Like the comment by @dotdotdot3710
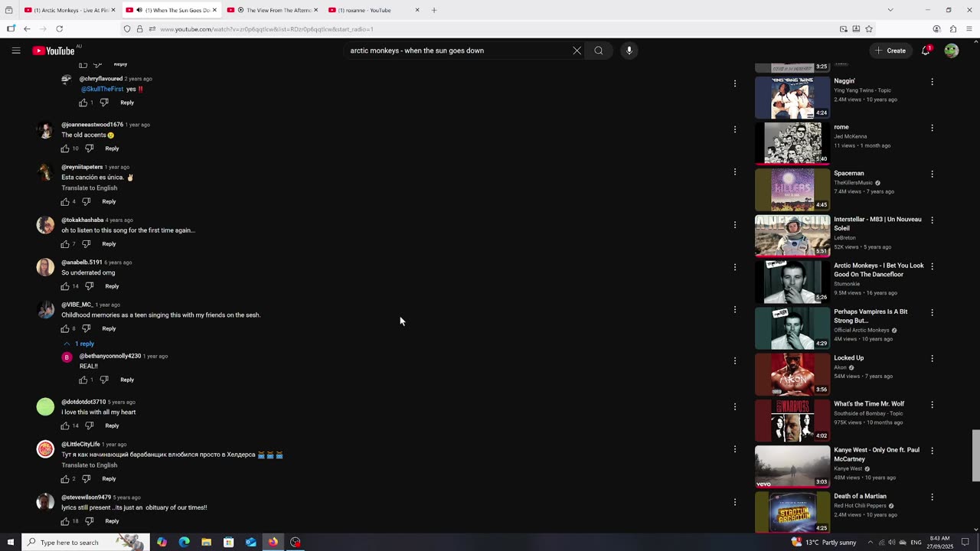The width and height of the screenshot is (980, 551). coord(65,425)
